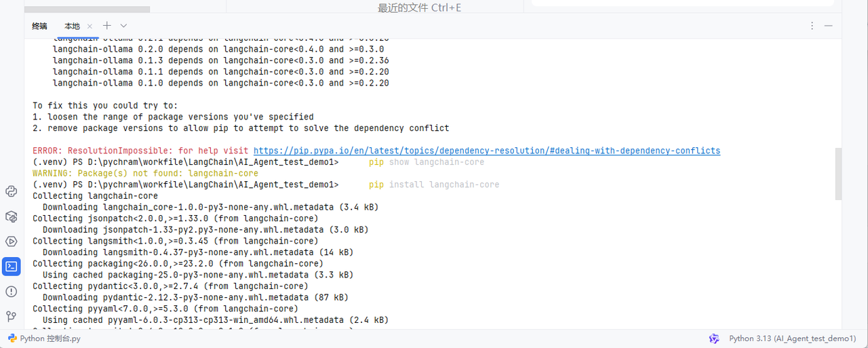This screenshot has width=868, height=348.
Task: Click 'Downloading jsonpatch-1.33' line
Action: tap(205, 230)
